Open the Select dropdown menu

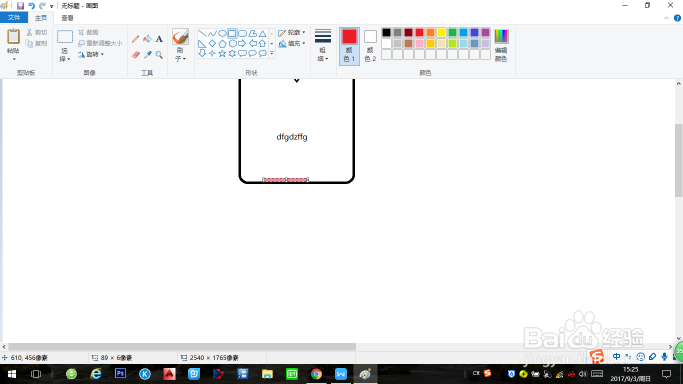(65, 55)
